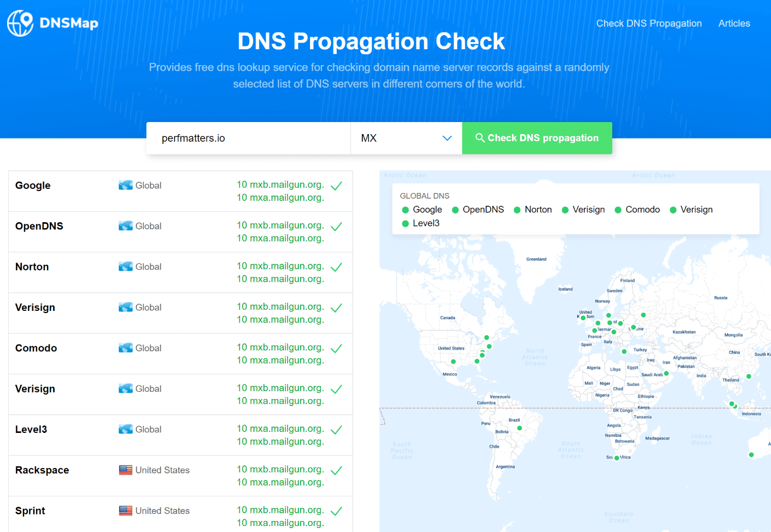Click the Level3 legend green dot
Screen dimensions: 771x532
pyautogui.click(x=405, y=223)
